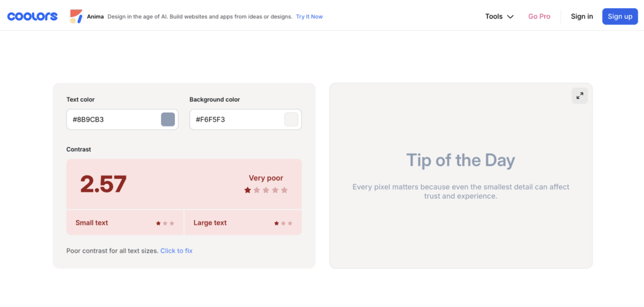Click the Click to fix link
The height and width of the screenshot is (307, 644).
tap(176, 250)
